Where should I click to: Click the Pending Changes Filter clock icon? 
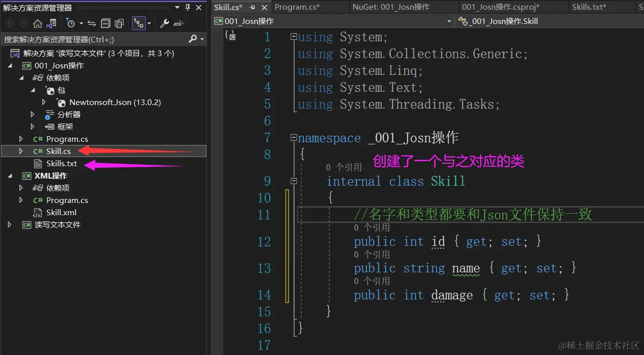(71, 23)
